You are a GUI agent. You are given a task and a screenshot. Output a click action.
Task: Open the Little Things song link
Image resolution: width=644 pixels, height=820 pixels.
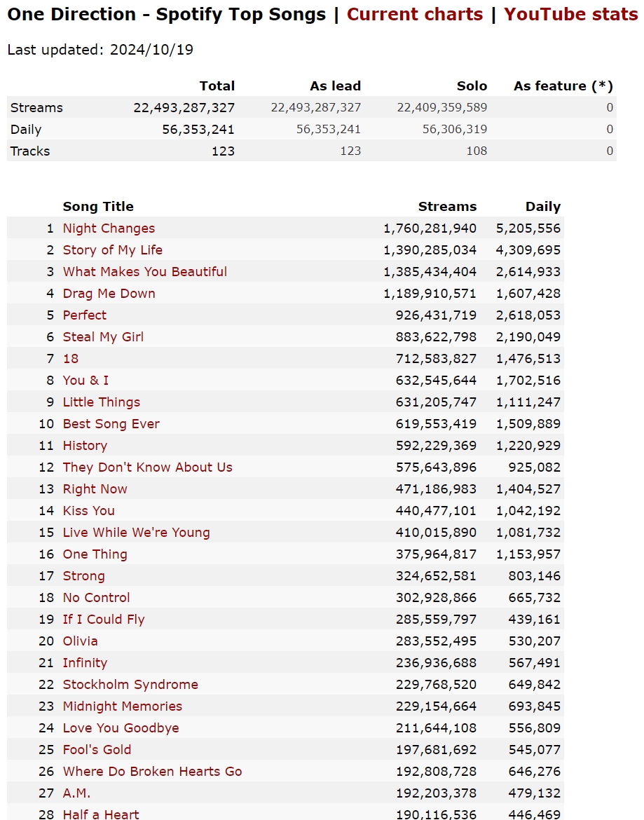102,402
